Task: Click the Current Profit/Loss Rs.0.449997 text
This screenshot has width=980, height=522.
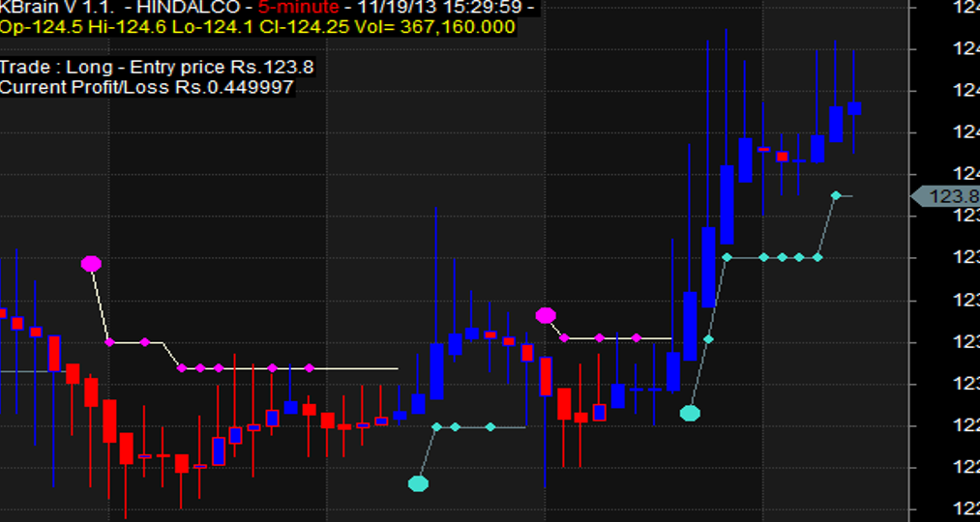Action: pos(147,87)
